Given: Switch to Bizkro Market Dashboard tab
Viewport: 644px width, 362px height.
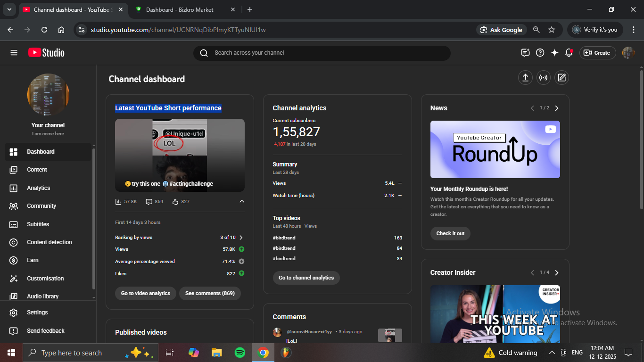Looking at the screenshot, I should (179, 9).
